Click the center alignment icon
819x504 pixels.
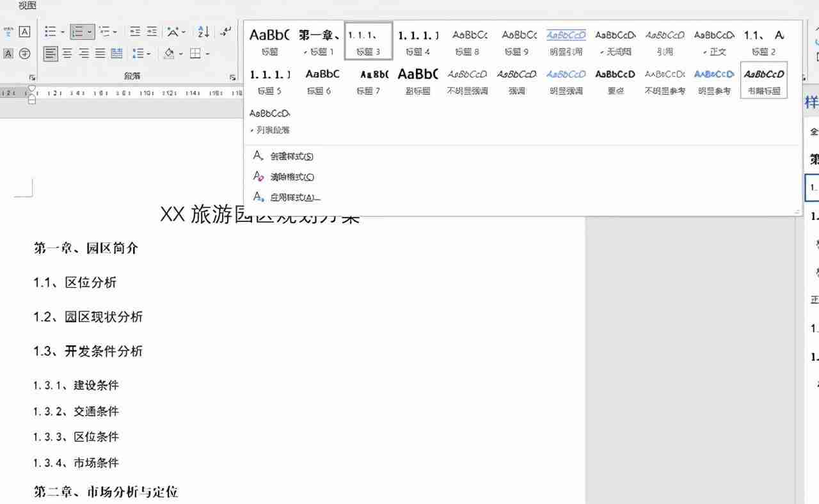coord(66,54)
